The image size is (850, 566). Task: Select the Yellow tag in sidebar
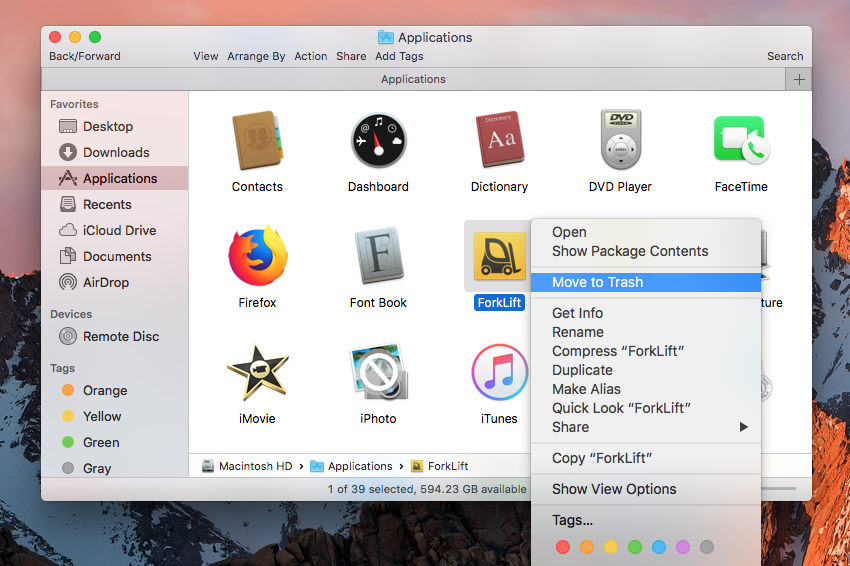pos(115,416)
